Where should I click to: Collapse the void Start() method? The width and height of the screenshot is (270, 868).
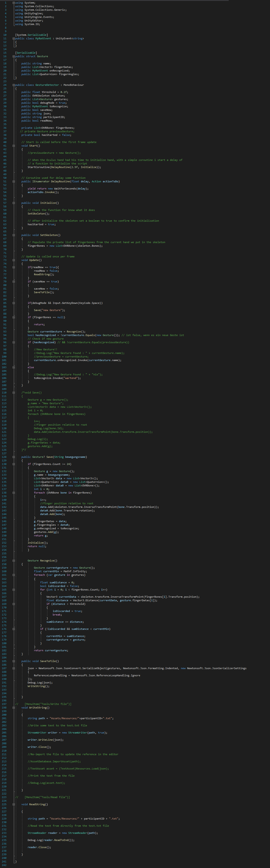pos(14,146)
